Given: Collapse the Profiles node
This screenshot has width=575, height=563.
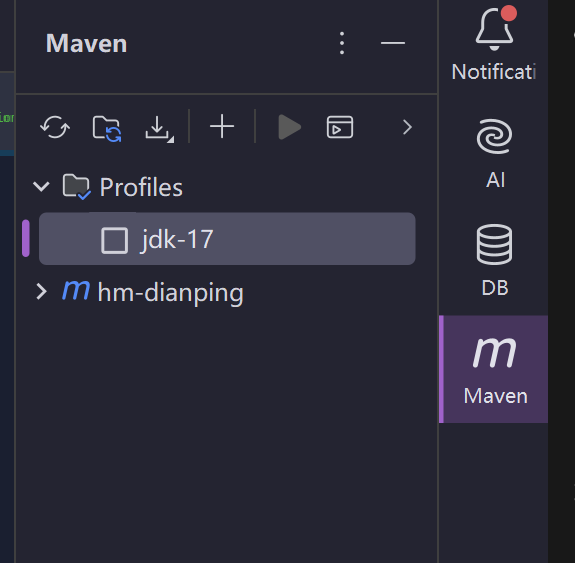Looking at the screenshot, I should click(41, 187).
